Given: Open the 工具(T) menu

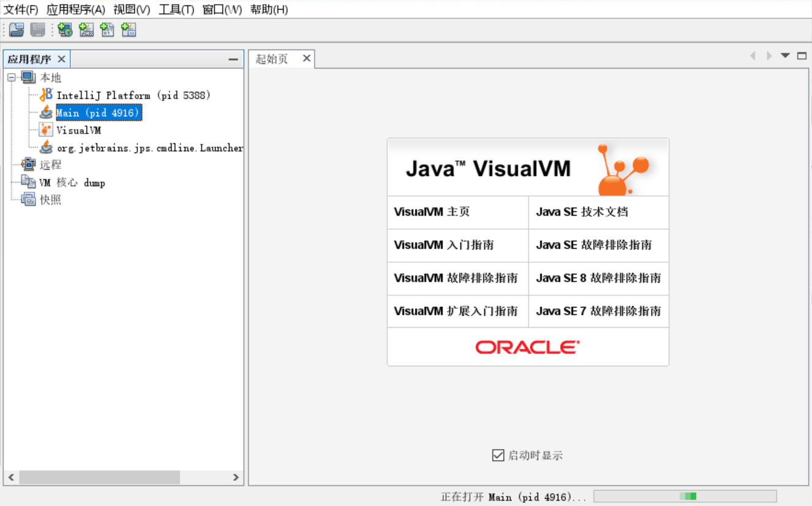Looking at the screenshot, I should [x=176, y=10].
